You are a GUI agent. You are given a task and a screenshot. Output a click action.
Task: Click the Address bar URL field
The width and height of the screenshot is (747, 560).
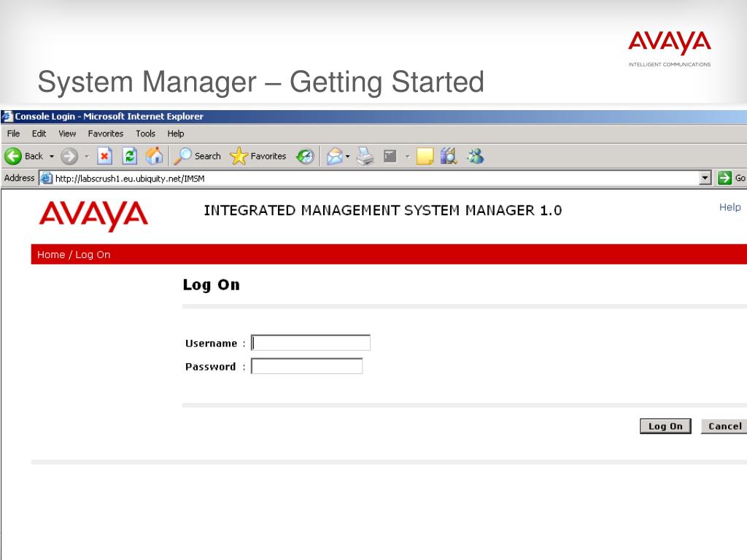point(376,179)
